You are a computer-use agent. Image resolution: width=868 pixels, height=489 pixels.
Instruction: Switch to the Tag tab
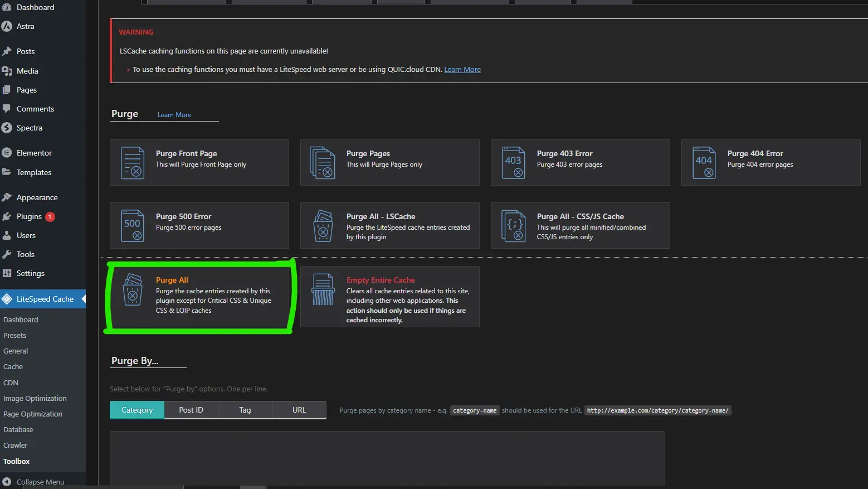pos(245,410)
